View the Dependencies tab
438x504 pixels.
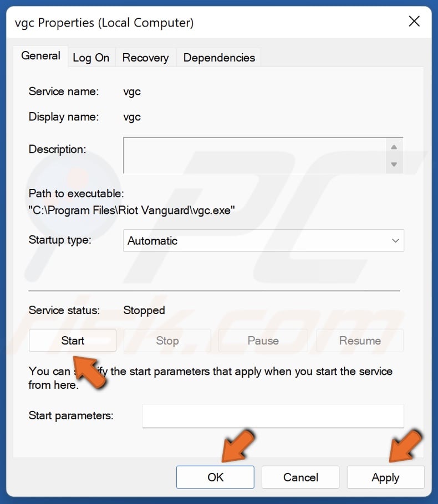point(219,58)
